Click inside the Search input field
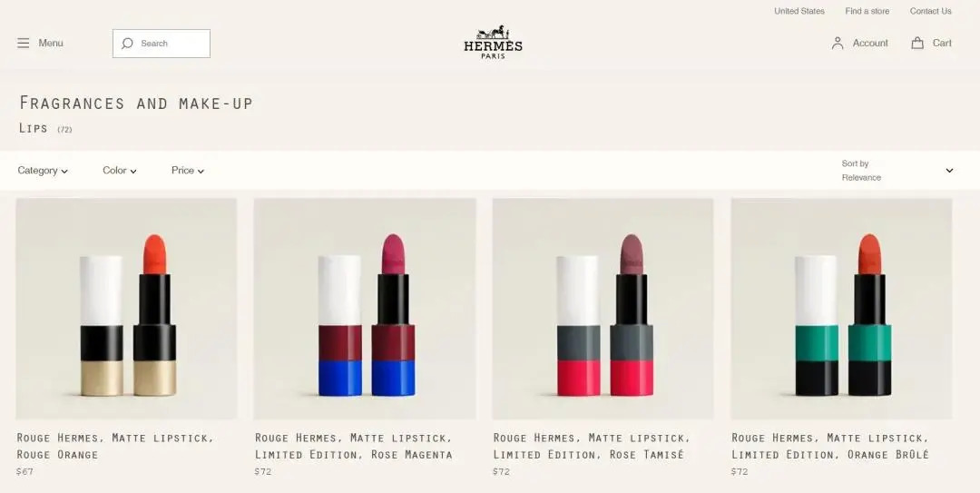 tap(162, 44)
